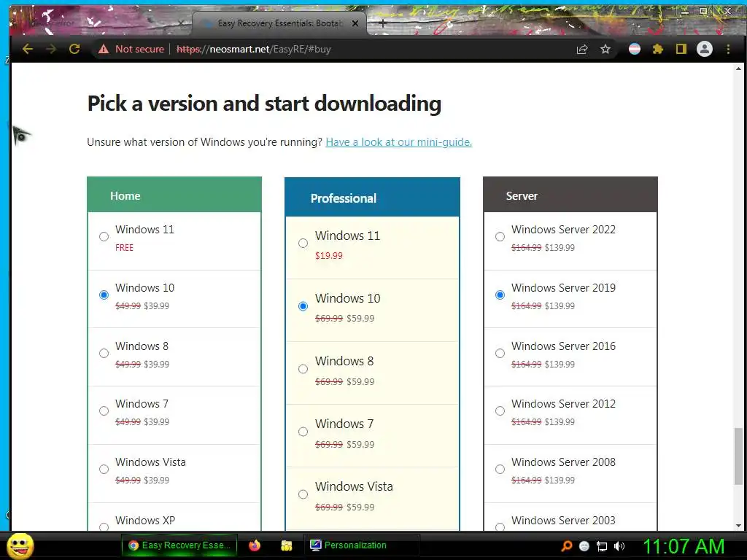The height and width of the screenshot is (560, 747).
Task: Click the magnifier search tray icon
Action: (x=566, y=546)
